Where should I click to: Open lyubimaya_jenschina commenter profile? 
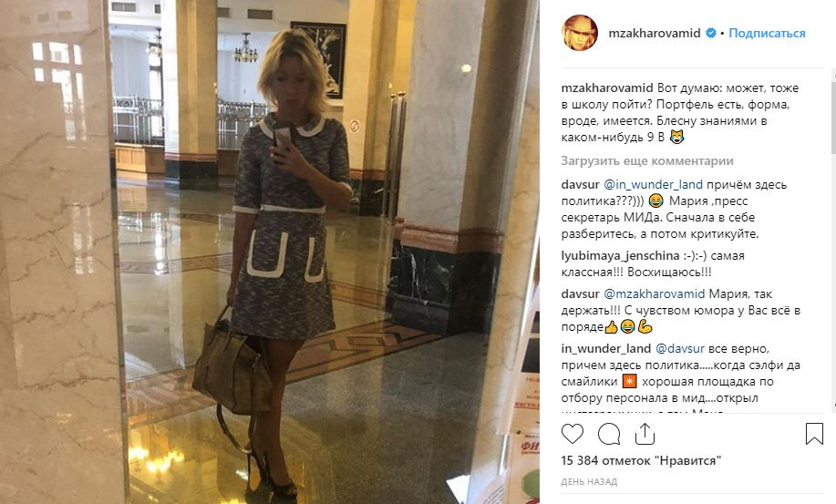click(x=620, y=256)
